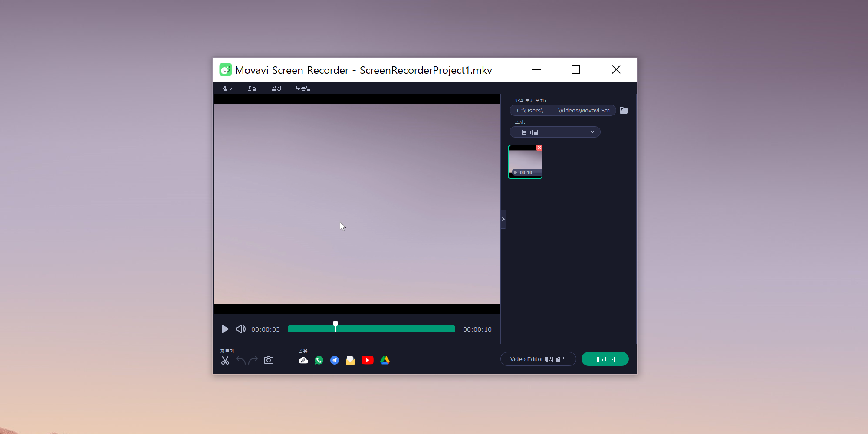The image size is (868, 434).
Task: Share recording by email
Action: (350, 360)
